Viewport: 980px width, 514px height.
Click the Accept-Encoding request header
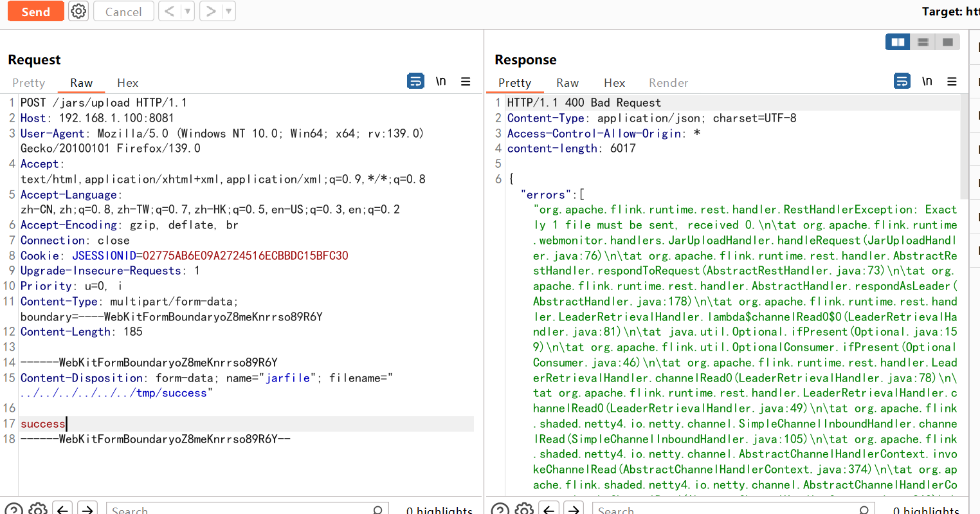[x=129, y=225]
